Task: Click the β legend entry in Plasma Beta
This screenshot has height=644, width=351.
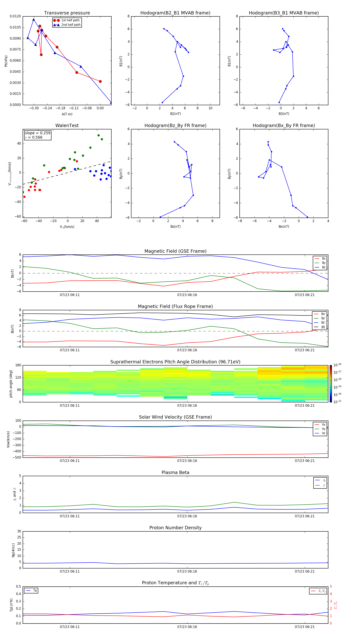Action: point(320,485)
